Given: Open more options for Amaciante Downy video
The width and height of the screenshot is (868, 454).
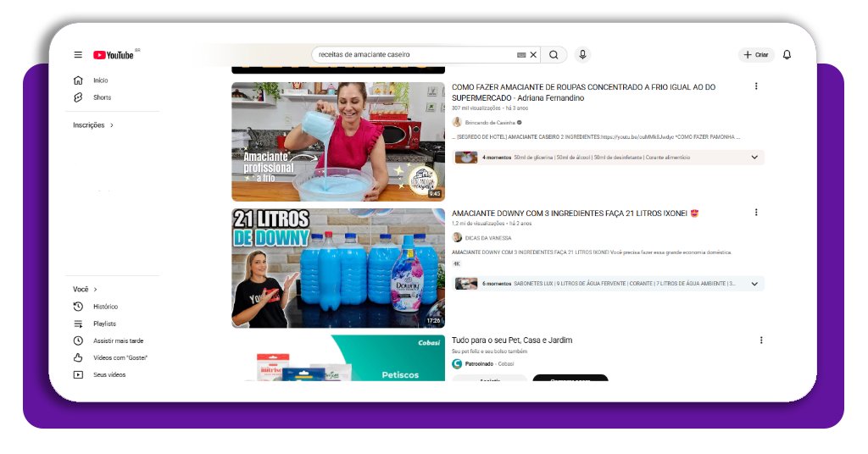Looking at the screenshot, I should pos(756,213).
